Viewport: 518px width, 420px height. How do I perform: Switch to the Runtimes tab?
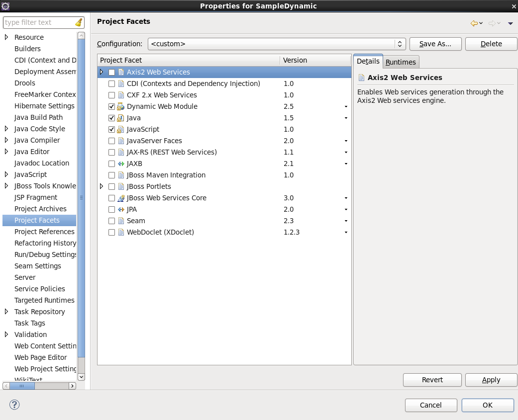[401, 62]
